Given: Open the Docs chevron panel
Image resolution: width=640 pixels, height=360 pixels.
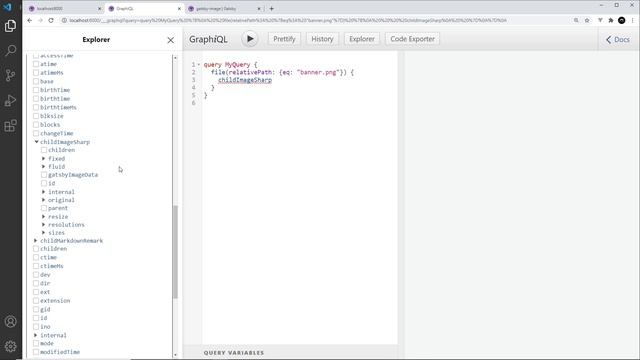Looking at the screenshot, I should point(609,40).
